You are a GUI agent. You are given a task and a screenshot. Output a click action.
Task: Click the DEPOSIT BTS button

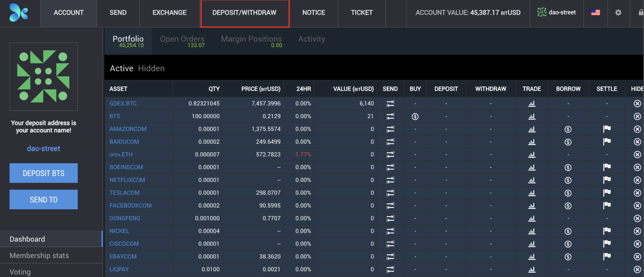(44, 173)
